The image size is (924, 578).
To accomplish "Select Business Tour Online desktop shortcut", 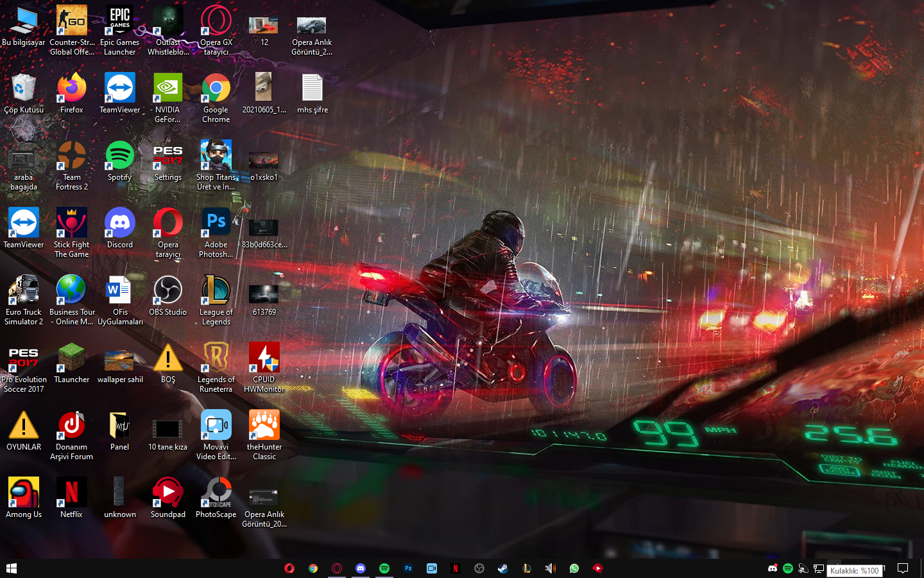I will [72, 301].
